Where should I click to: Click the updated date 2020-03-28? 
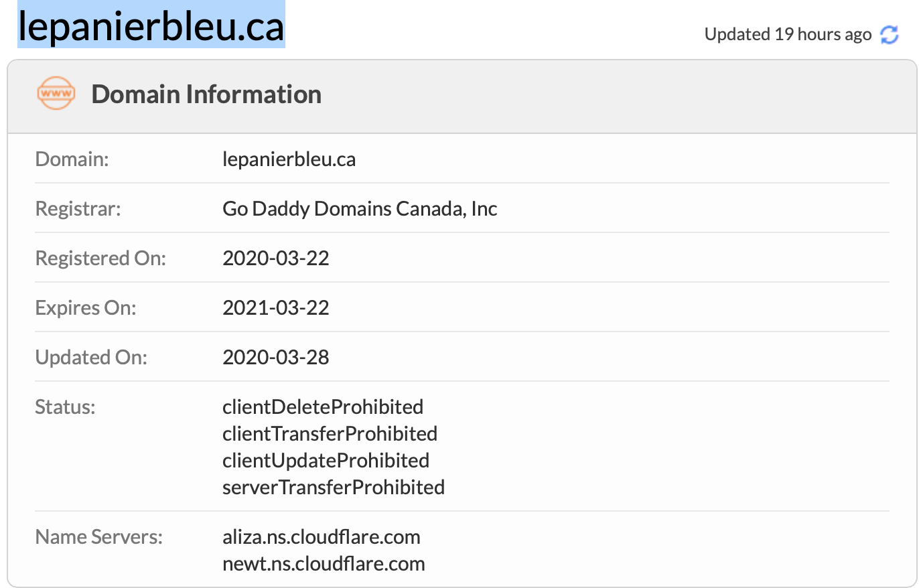tap(276, 358)
